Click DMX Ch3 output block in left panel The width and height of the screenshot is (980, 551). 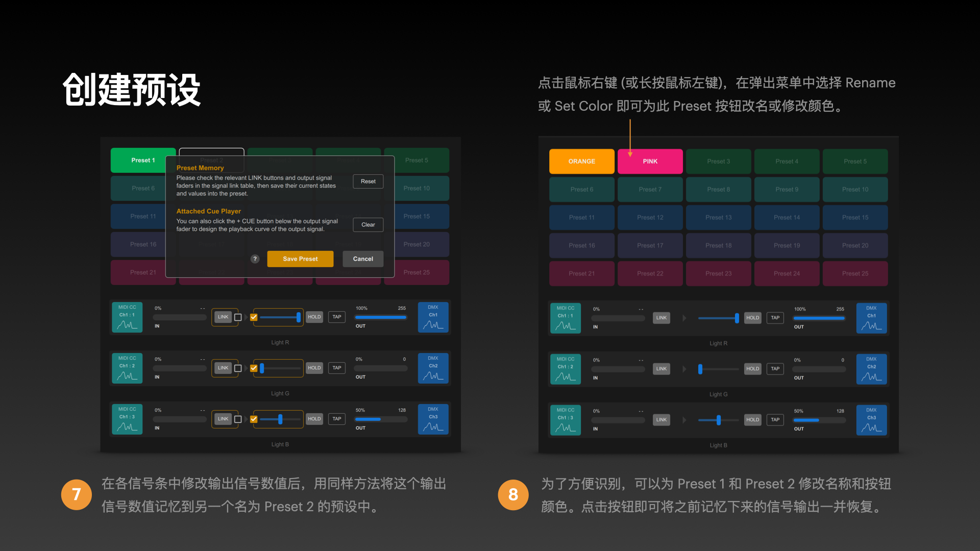pyautogui.click(x=433, y=419)
